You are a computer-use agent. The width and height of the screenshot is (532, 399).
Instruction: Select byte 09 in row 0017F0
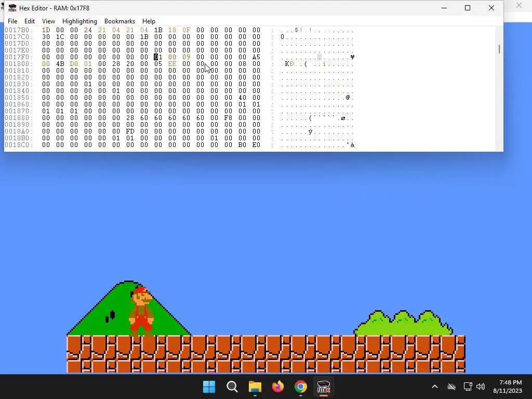click(x=187, y=57)
